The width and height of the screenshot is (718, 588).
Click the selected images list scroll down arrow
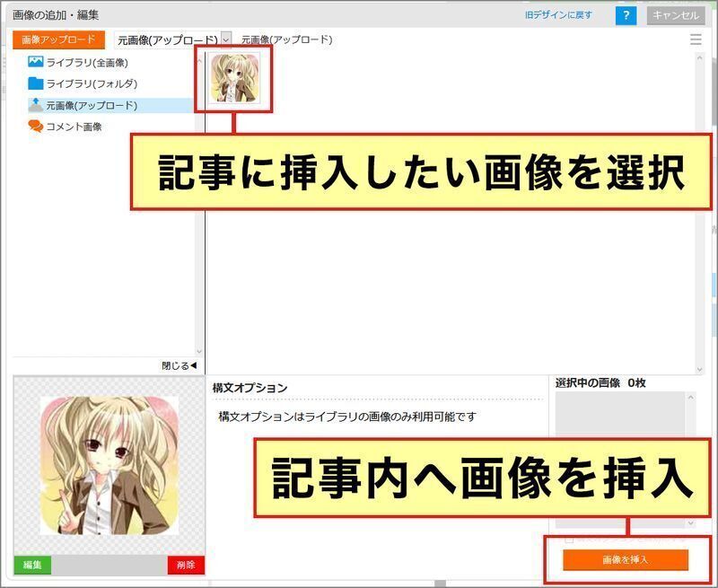tap(690, 523)
